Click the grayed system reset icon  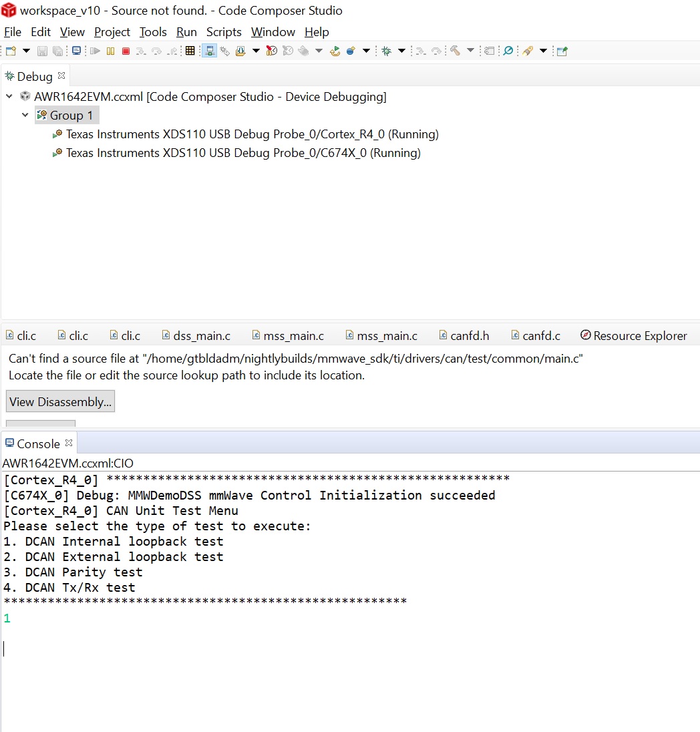click(x=288, y=51)
